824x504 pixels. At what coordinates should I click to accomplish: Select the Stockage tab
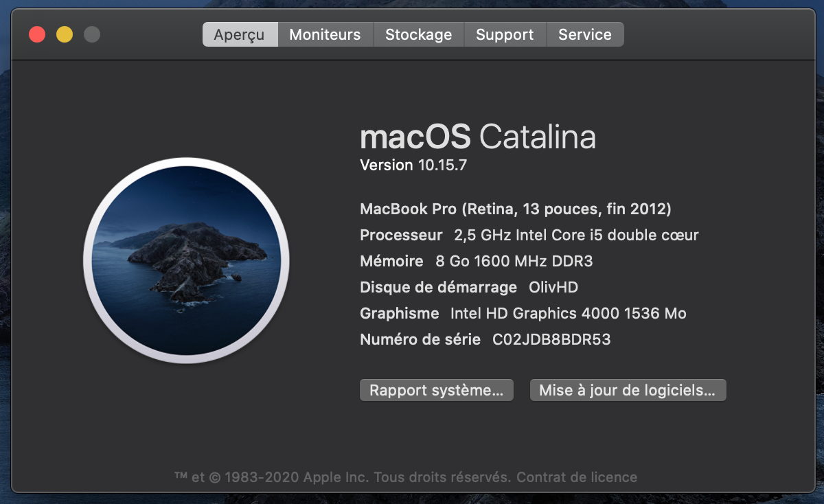tap(418, 34)
